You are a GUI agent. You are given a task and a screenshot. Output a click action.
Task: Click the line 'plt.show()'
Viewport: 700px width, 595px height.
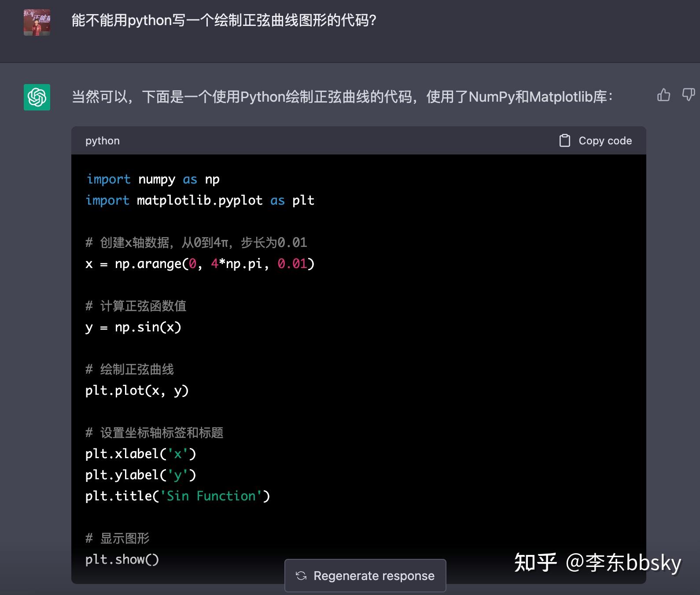(122, 559)
